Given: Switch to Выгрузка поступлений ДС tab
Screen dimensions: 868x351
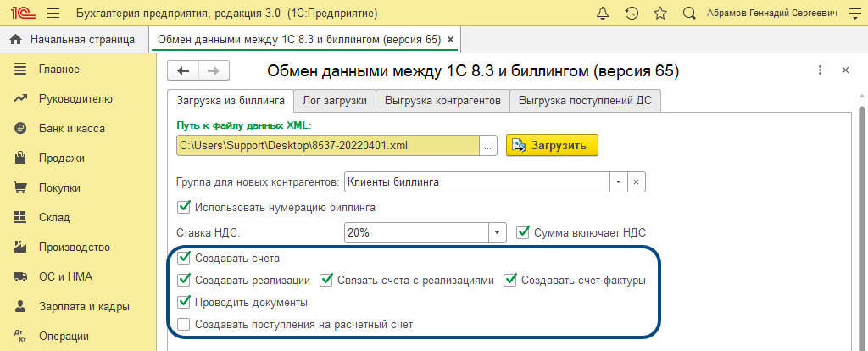Looking at the screenshot, I should [585, 101].
